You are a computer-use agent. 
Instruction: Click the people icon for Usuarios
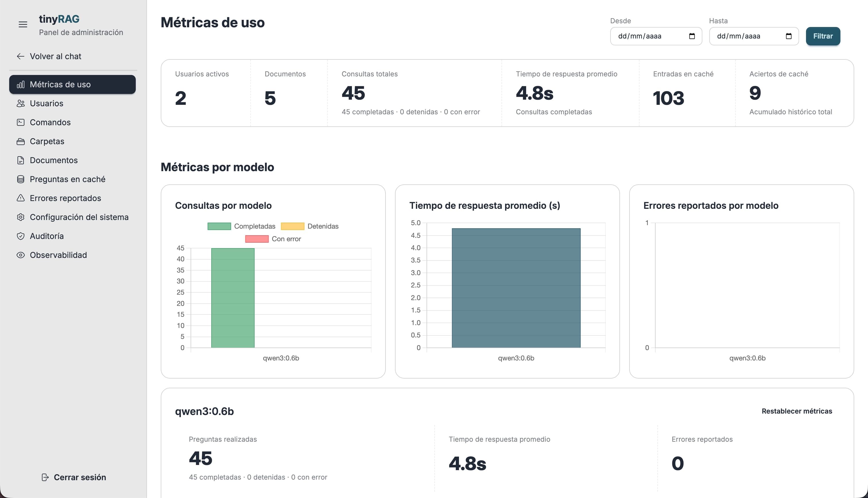(20, 103)
